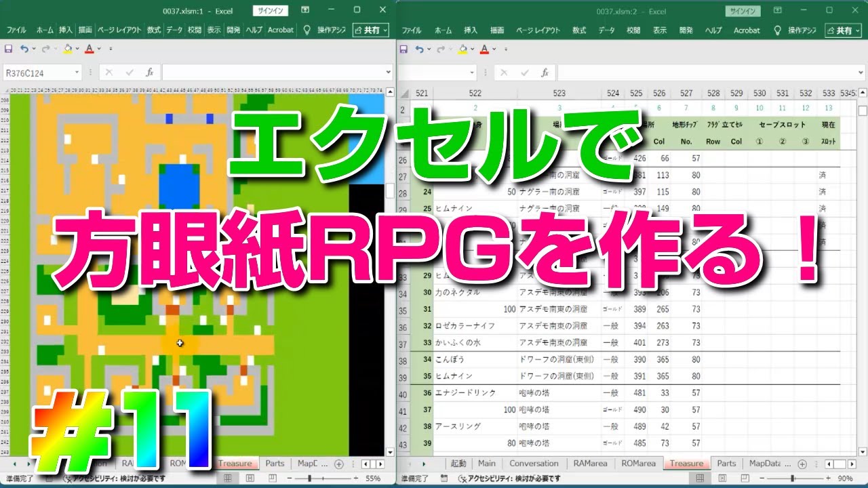Open 数式 tab in left window
The image size is (868, 488).
pos(154,30)
